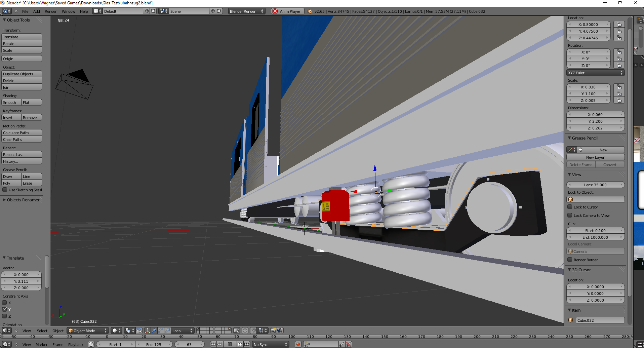
Task: Open the Add menu in top bar
Action: 36,11
